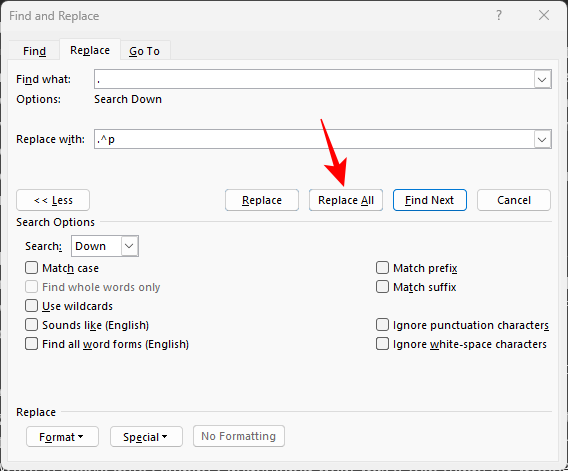Collapse options with the Less button
This screenshot has width=568, height=471.
coord(53,200)
